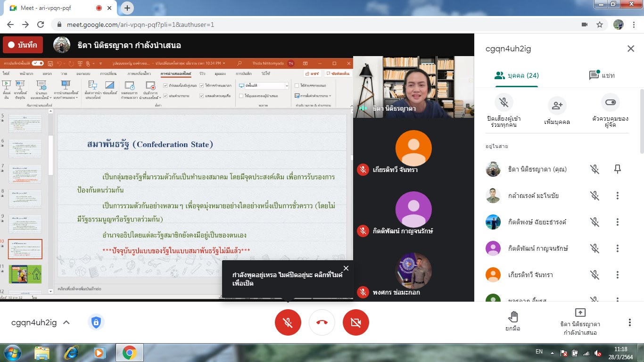Click the raise hand icon
Image resolution: width=644 pixels, height=362 pixels.
(x=513, y=317)
